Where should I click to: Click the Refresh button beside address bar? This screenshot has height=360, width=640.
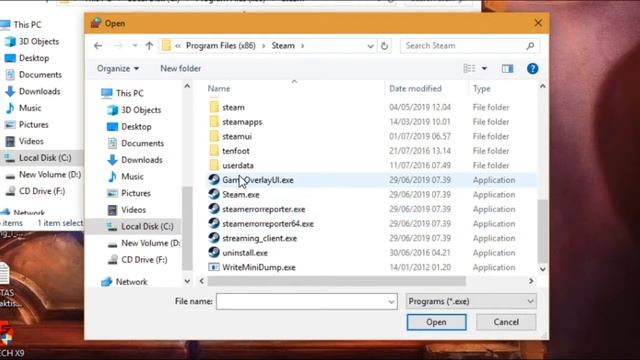384,46
